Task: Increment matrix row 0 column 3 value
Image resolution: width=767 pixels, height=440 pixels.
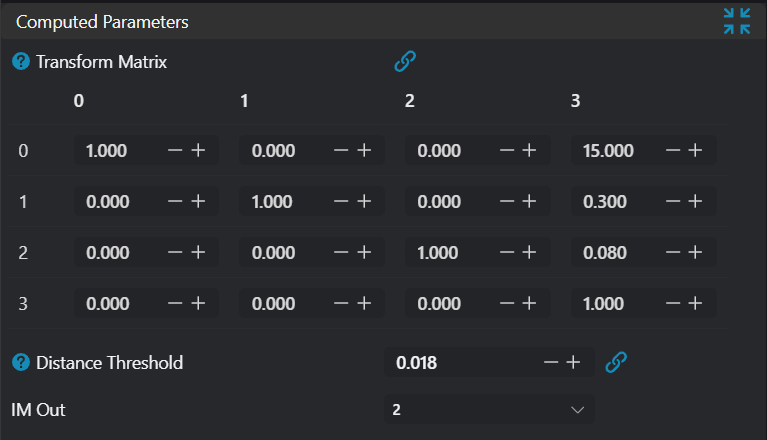Action: pos(696,150)
